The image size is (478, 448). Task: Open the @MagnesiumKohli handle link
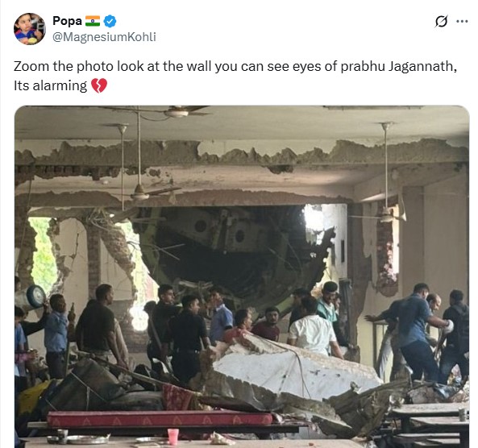click(x=104, y=37)
